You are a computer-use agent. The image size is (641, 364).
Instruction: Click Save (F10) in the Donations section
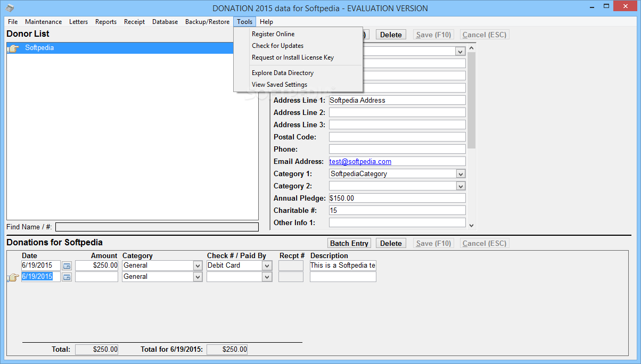(x=434, y=243)
